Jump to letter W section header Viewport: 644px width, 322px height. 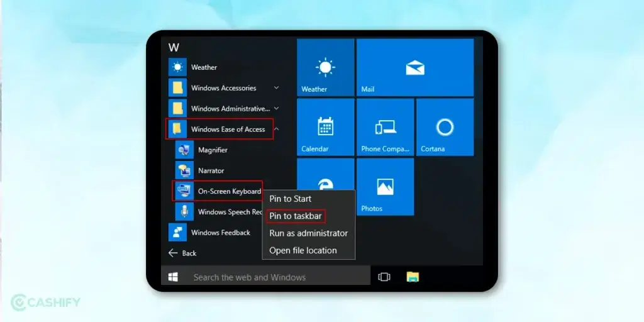pyautogui.click(x=174, y=48)
